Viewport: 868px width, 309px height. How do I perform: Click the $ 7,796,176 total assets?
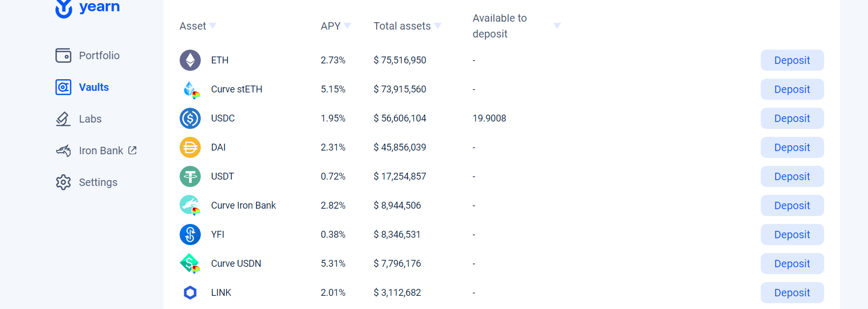point(397,264)
